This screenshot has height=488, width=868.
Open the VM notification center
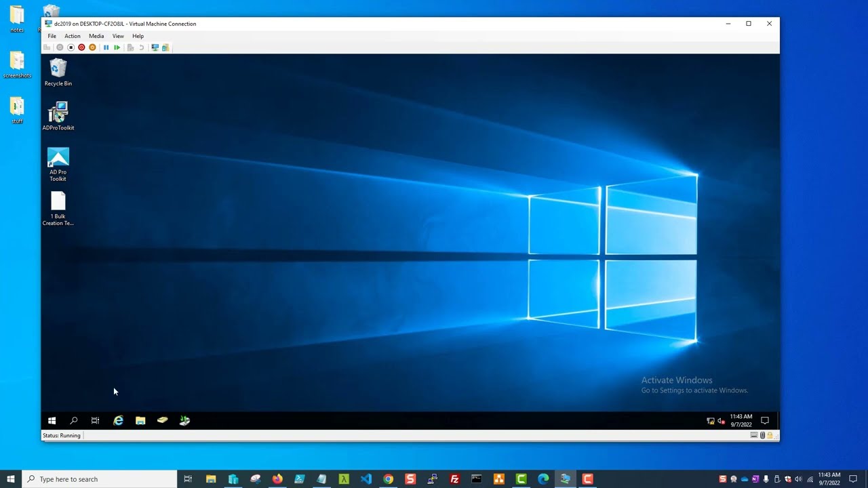tap(765, 421)
